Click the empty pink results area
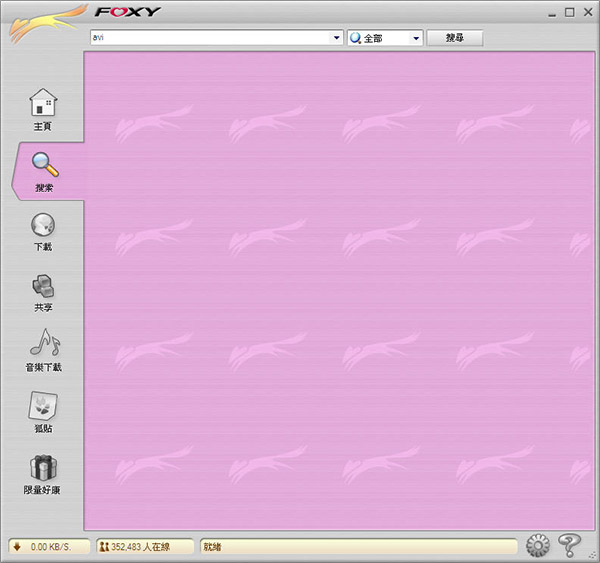The height and width of the screenshot is (563, 600). 340,290
